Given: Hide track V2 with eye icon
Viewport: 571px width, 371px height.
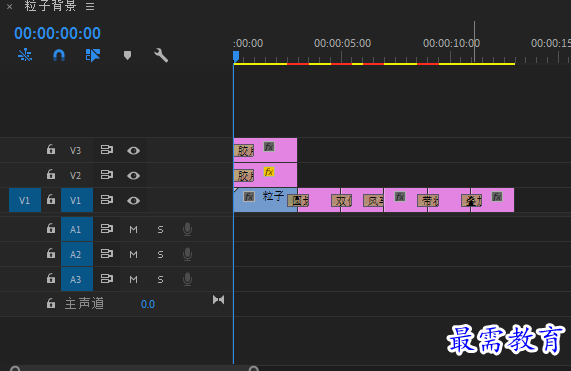Looking at the screenshot, I should 133,175.
